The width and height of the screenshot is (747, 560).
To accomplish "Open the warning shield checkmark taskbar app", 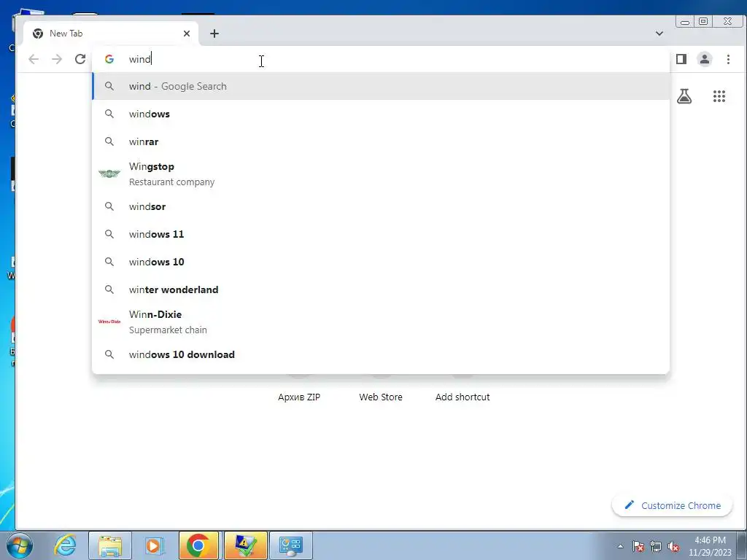I will 245,545.
